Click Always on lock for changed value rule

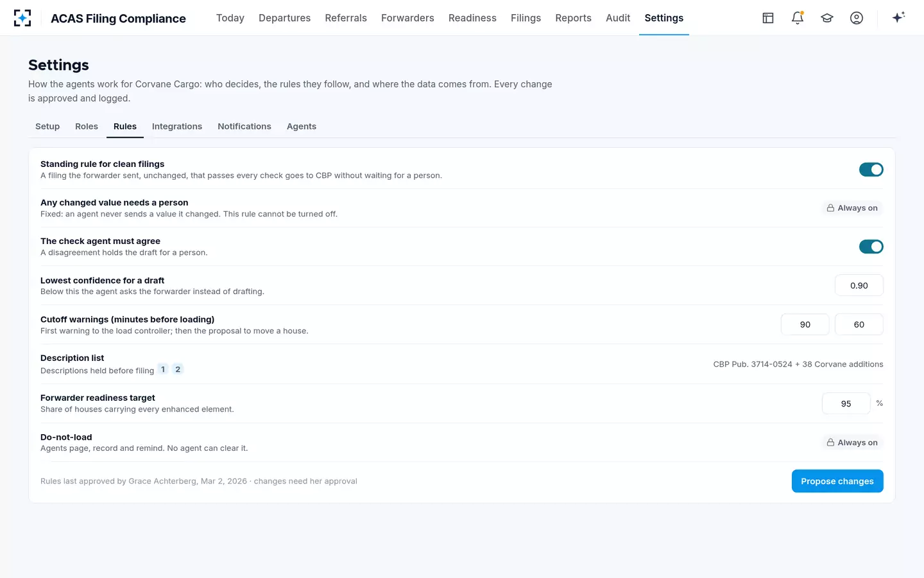coord(852,208)
